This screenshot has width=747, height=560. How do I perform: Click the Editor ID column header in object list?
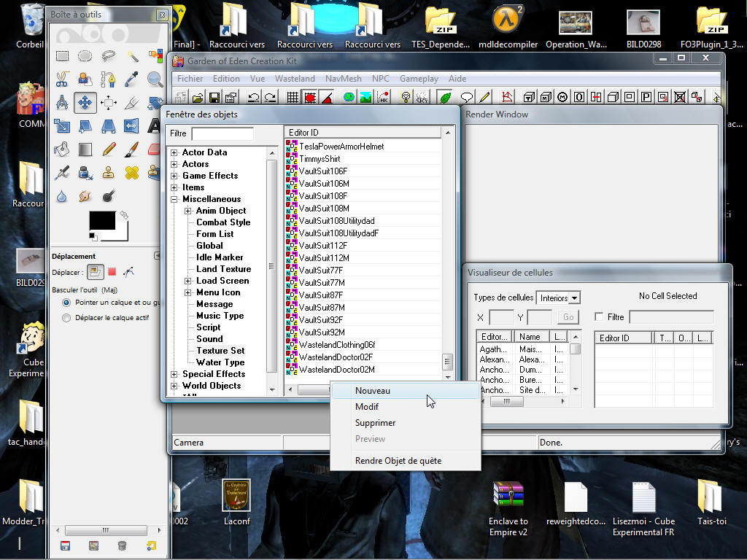click(363, 133)
